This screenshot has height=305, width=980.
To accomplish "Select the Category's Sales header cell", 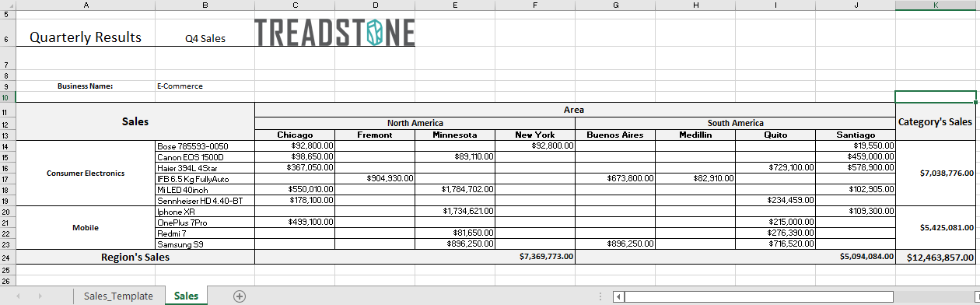I will pyautogui.click(x=936, y=121).
